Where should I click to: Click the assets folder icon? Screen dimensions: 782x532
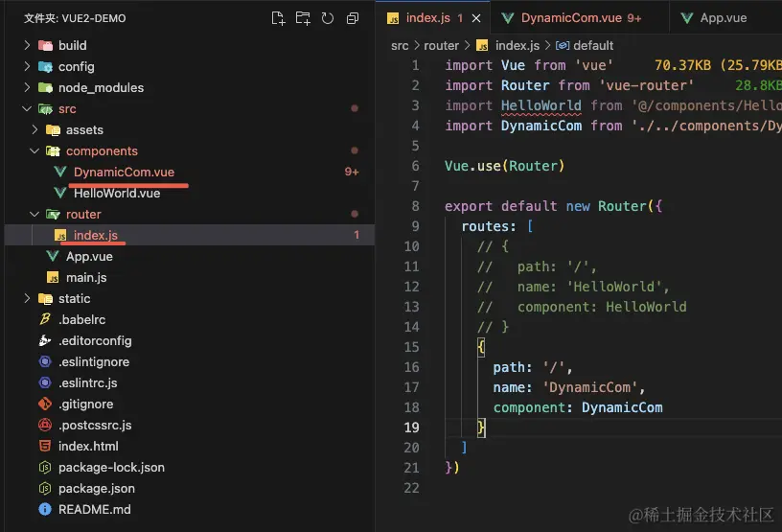click(x=53, y=129)
